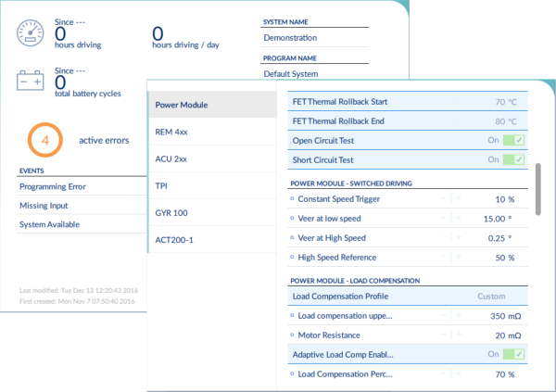The width and height of the screenshot is (556, 392).
Task: Click Power Module - Load Compensation heading
Action: point(355,281)
